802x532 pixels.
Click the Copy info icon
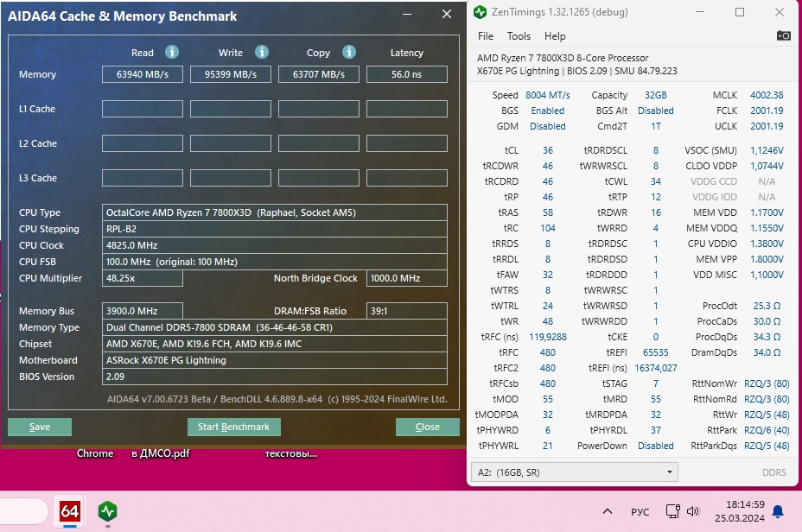[349, 52]
